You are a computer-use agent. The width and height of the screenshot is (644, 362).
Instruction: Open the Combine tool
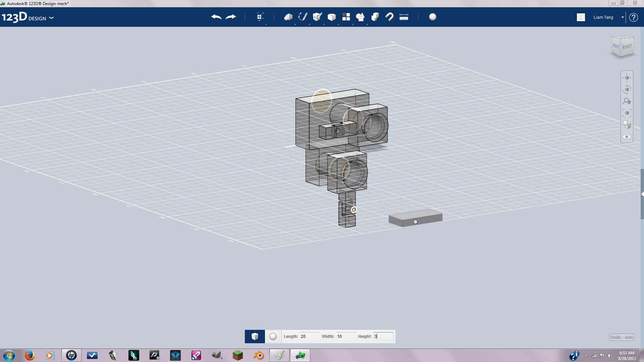click(x=375, y=17)
